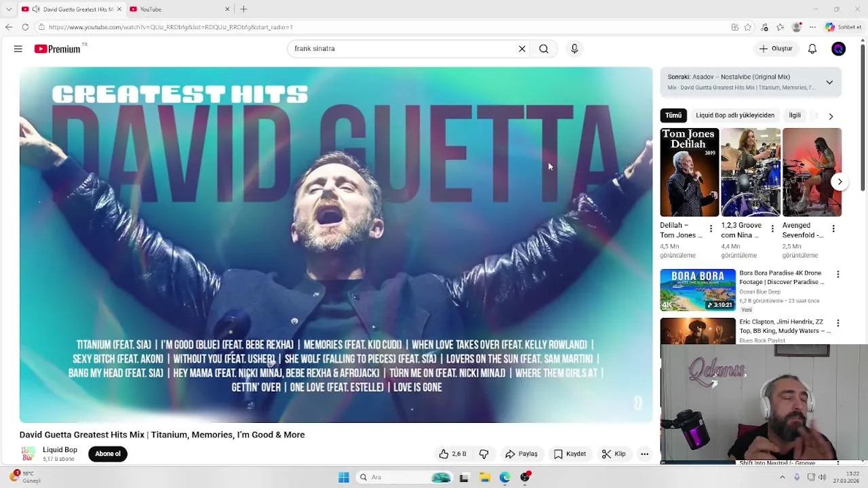868x488 pixels.
Task: Open File Explorer from the taskbar
Action: click(485, 477)
